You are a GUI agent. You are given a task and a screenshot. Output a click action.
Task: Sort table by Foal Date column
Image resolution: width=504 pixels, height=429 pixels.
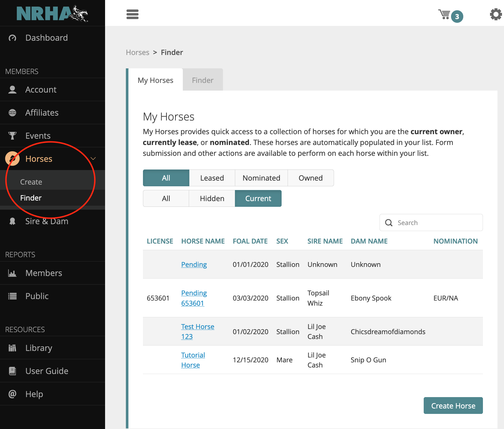tap(250, 241)
